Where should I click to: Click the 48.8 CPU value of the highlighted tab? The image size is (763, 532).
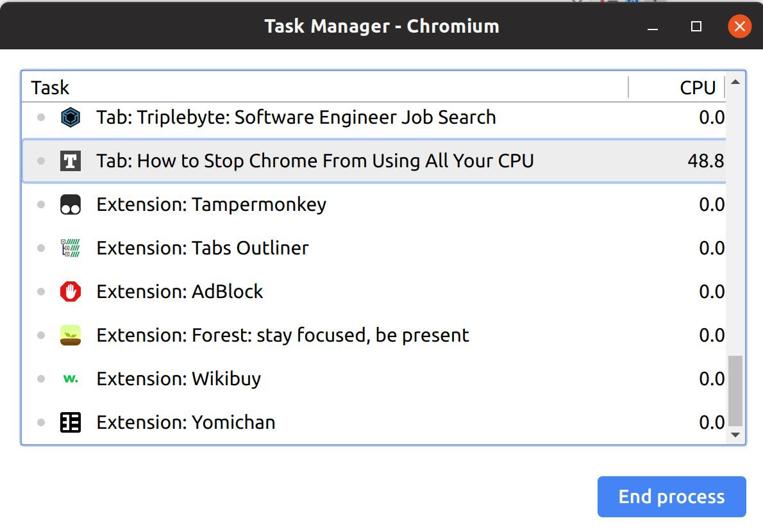[x=705, y=161]
